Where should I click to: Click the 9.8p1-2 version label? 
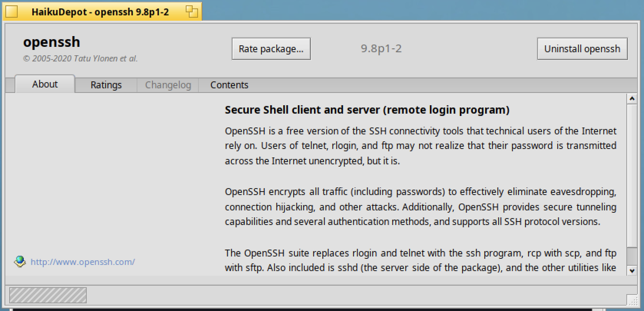click(x=381, y=49)
